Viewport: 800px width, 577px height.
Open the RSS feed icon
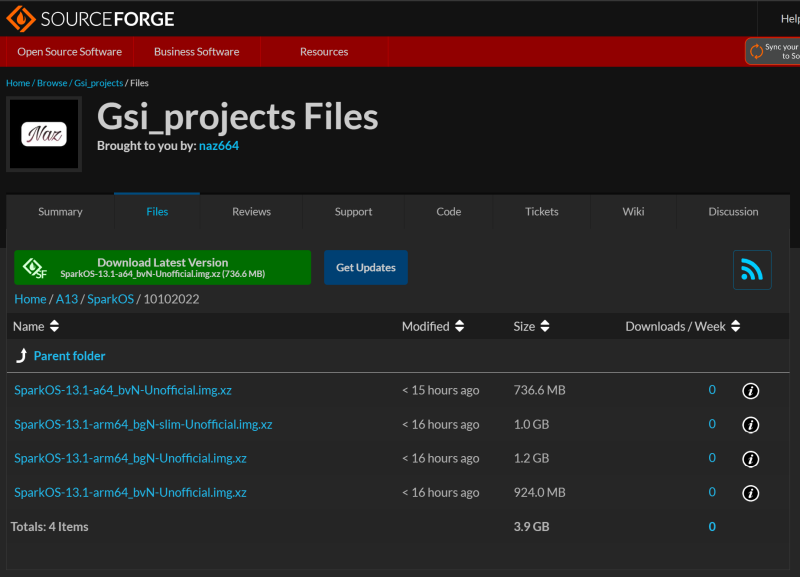pyautogui.click(x=752, y=269)
